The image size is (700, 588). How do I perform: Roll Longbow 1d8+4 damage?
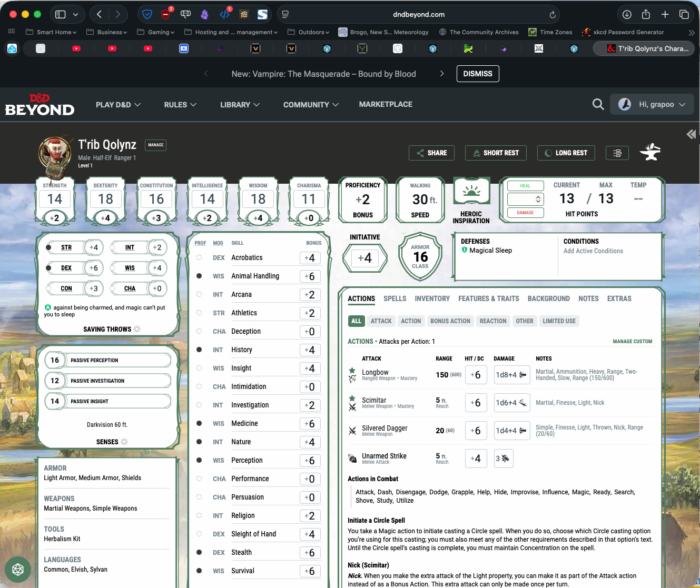pos(512,375)
